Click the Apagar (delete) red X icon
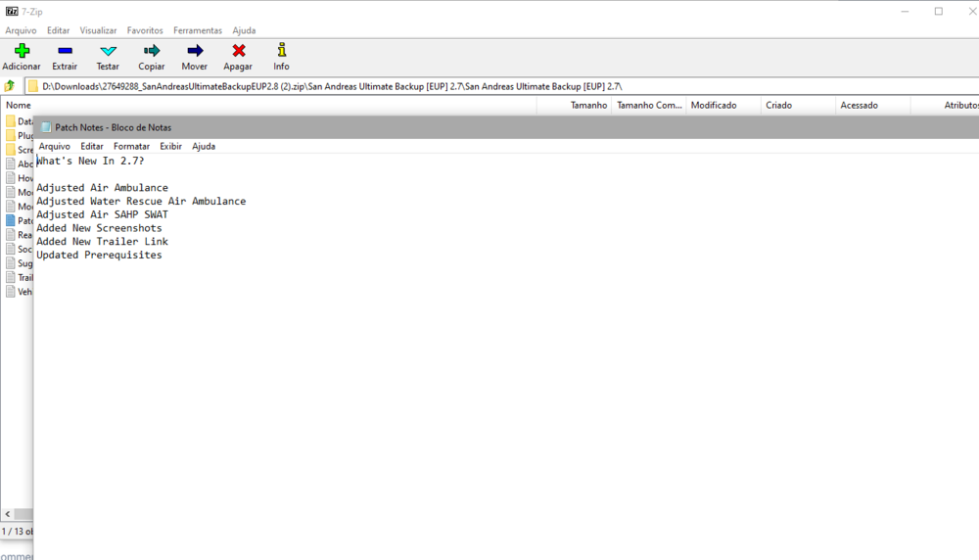Viewport: 979px width, 560px height. 239,51
